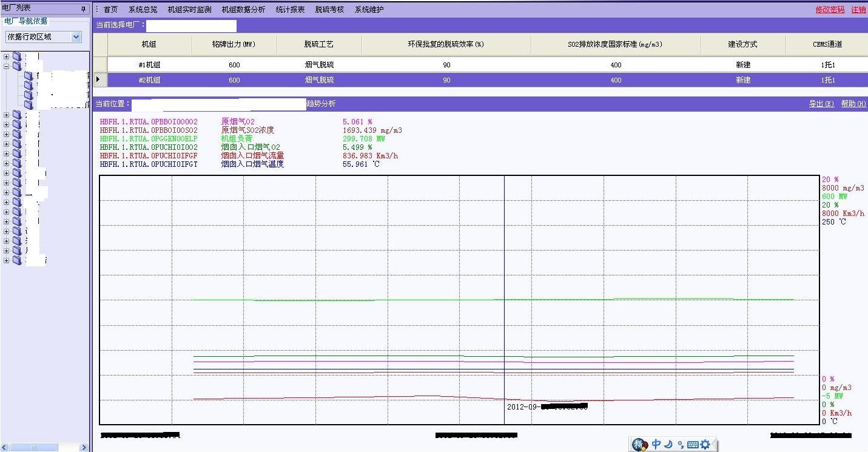Click the left arrow of tree panel scrollbar
868x452 pixels.
tap(5, 447)
